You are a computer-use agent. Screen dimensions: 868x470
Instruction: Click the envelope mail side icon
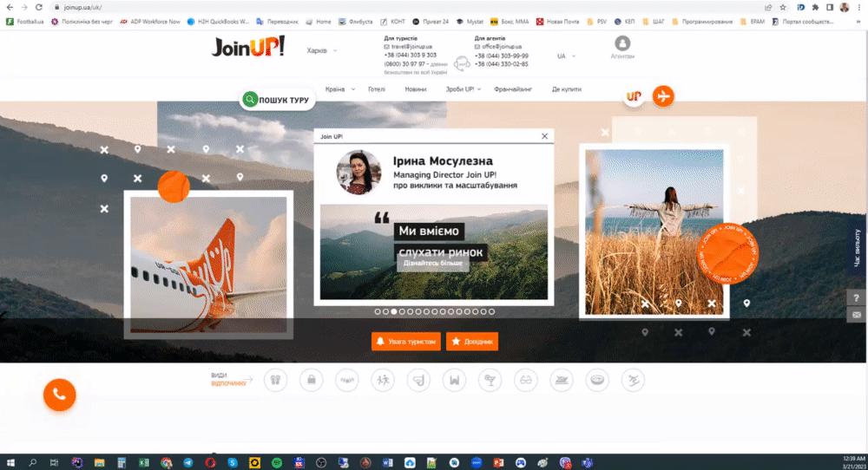pyautogui.click(x=857, y=315)
